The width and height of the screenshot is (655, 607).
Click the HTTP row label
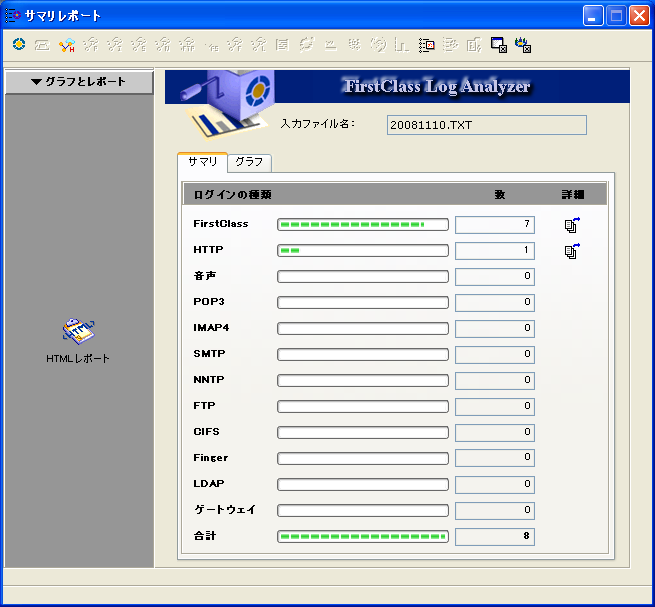click(208, 250)
